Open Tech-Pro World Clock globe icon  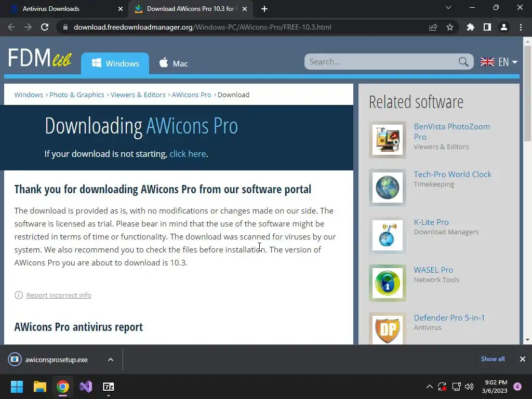click(388, 188)
